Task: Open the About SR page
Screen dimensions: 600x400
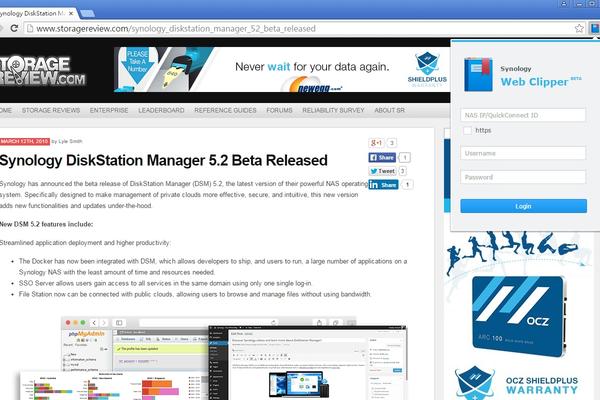Action: tap(389, 110)
